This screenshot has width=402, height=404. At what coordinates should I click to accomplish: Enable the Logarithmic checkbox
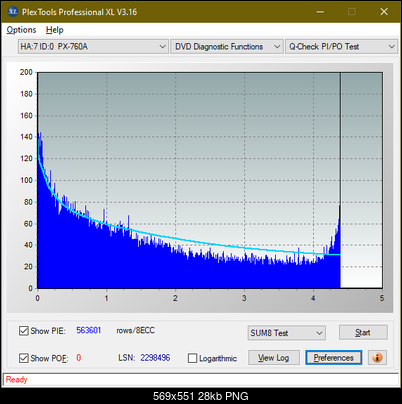tap(192, 358)
